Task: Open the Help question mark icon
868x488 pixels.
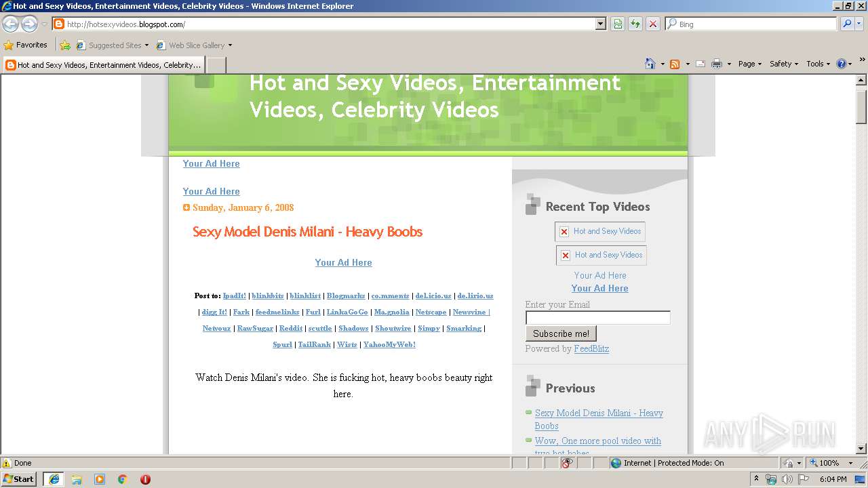Action: point(842,64)
